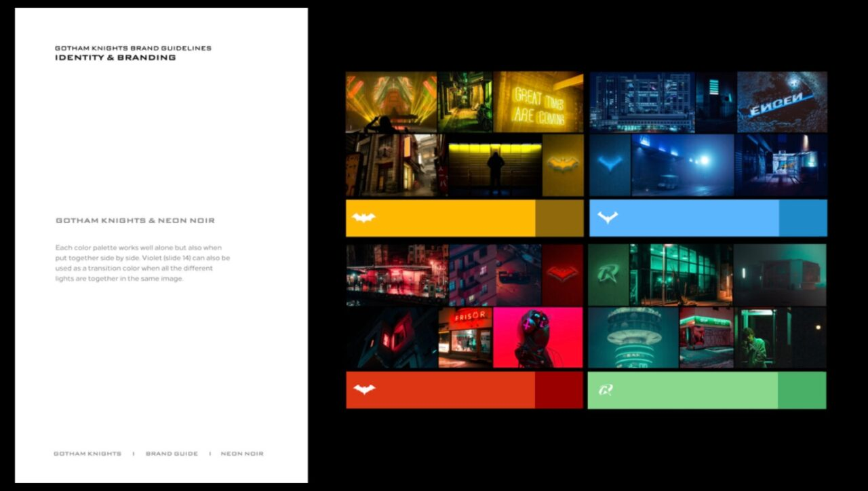Open the 'Great Times Are Coming' neon photo
Screen dimensions: 868x491
[538, 102]
